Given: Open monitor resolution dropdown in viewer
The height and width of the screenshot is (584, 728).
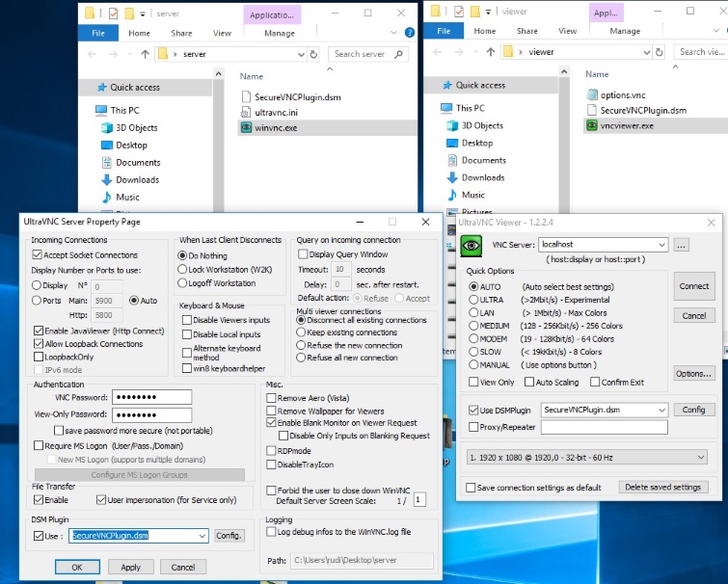Looking at the screenshot, I should pos(700,458).
